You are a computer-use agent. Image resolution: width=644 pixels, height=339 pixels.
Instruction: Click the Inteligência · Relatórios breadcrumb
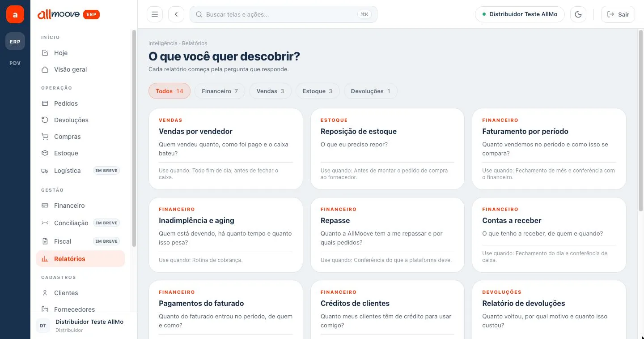178,43
